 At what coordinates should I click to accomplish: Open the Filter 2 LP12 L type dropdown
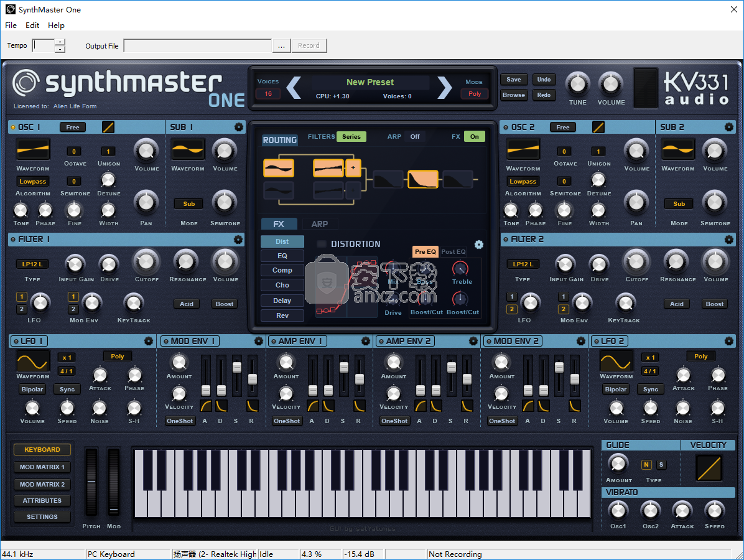pos(523,264)
